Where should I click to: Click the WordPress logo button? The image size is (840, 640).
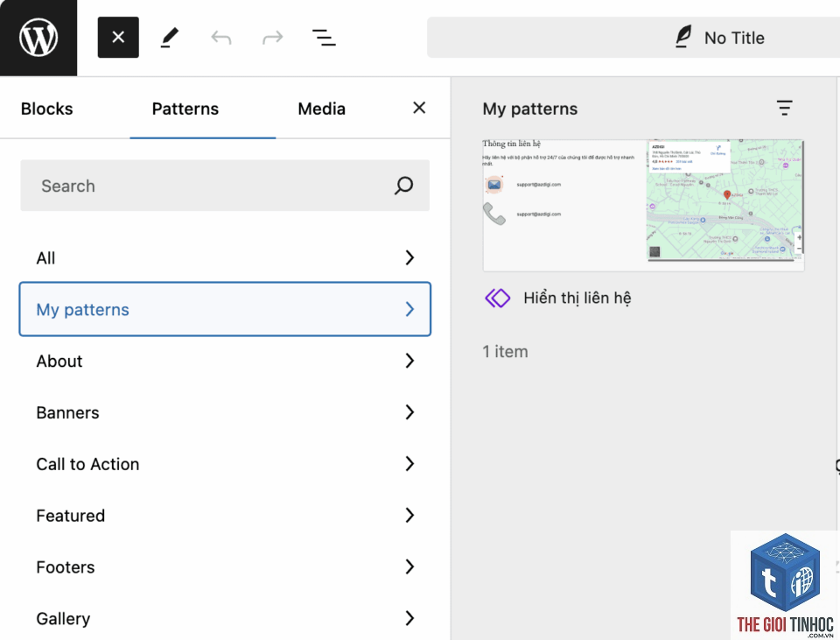[x=38, y=38]
